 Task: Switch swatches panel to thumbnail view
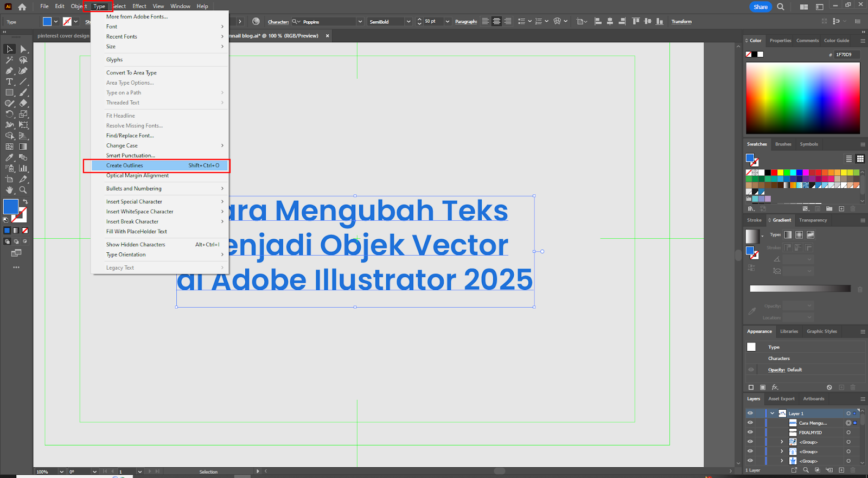[860, 158]
